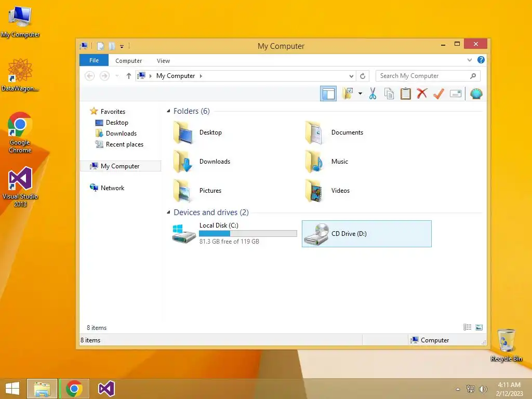Image resolution: width=532 pixels, height=399 pixels.
Task: Switch to the View ribbon tab
Action: [163, 61]
